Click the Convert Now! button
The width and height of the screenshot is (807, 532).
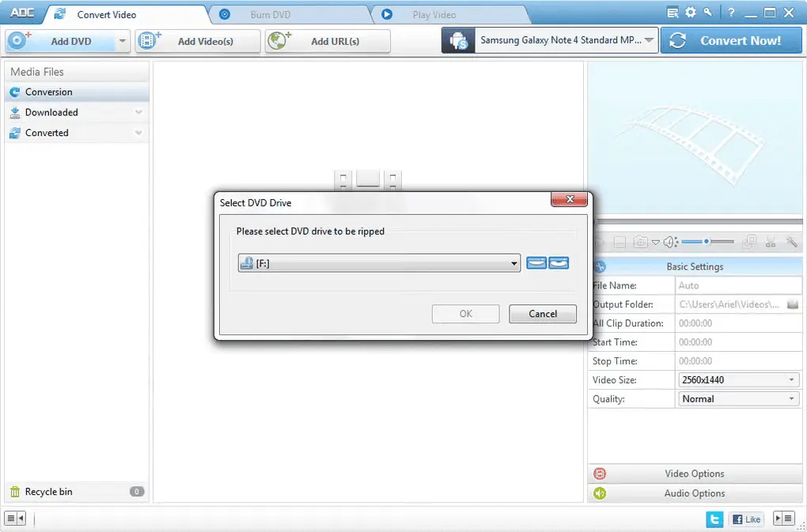[x=731, y=40]
